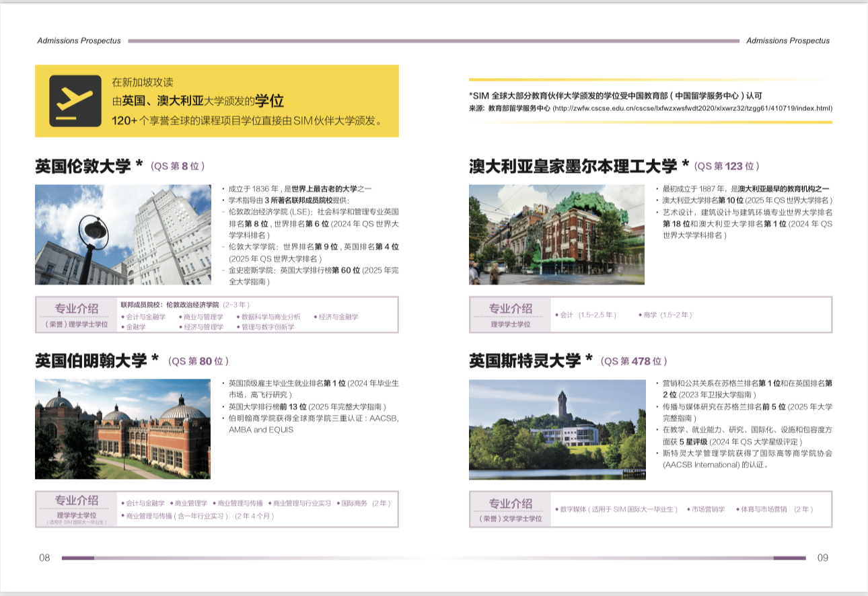The width and height of the screenshot is (868, 596).
Task: Click page number 08
Action: pyautogui.click(x=44, y=558)
